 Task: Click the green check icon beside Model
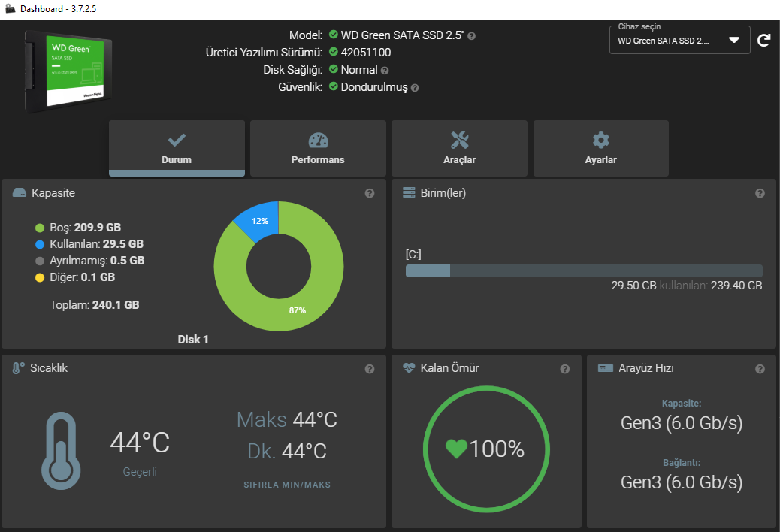tap(334, 35)
